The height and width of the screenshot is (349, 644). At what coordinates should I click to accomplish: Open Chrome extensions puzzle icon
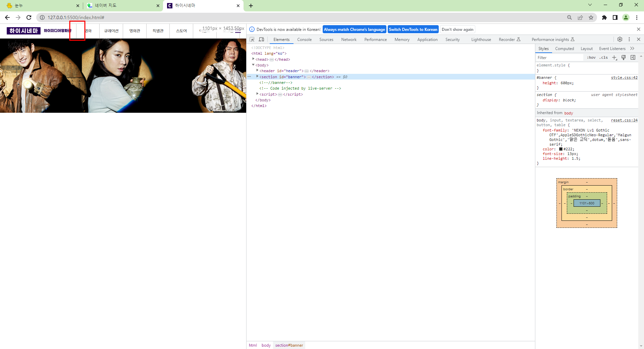pos(604,17)
